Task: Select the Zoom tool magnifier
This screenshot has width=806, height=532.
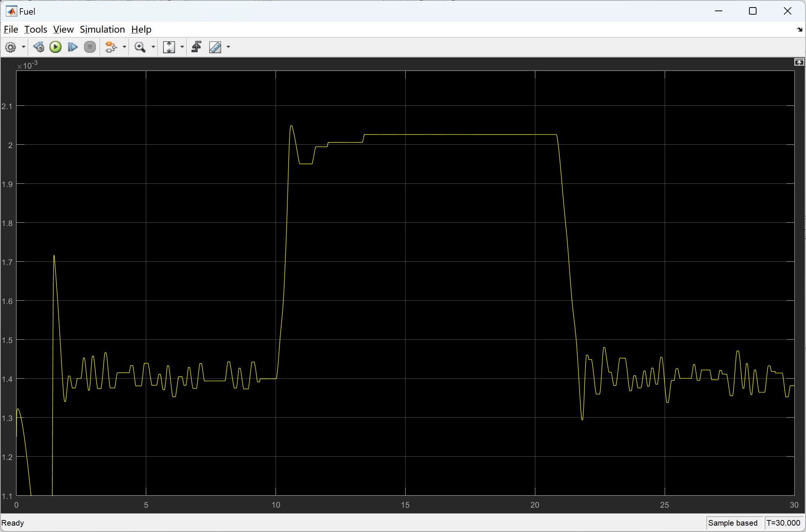Action: coord(140,47)
